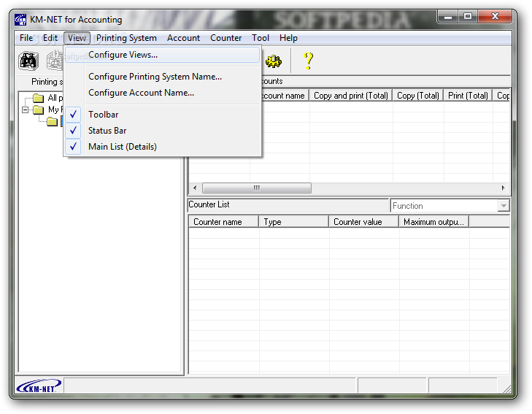Image resolution: width=532 pixels, height=414 pixels.
Task: Sort by Type column header
Action: (294, 222)
